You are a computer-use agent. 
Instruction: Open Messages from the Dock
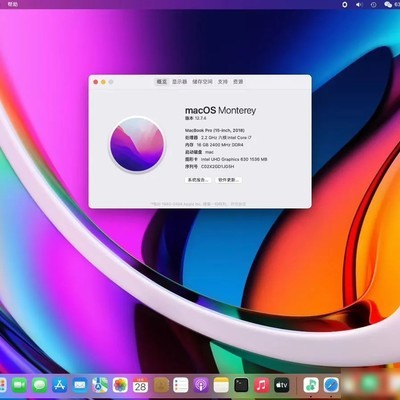coord(39,385)
